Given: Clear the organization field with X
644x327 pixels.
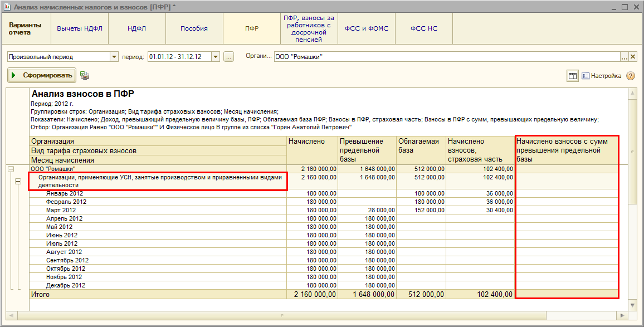Looking at the screenshot, I should [633, 57].
